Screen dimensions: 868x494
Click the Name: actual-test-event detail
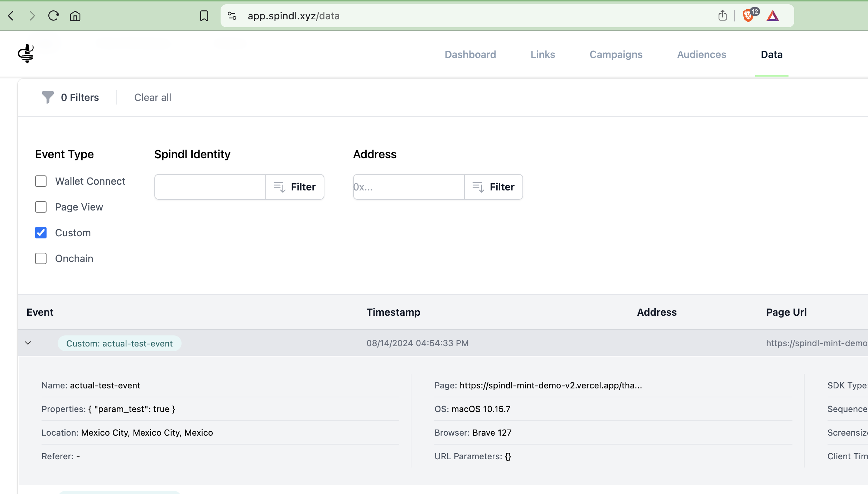[91, 385]
